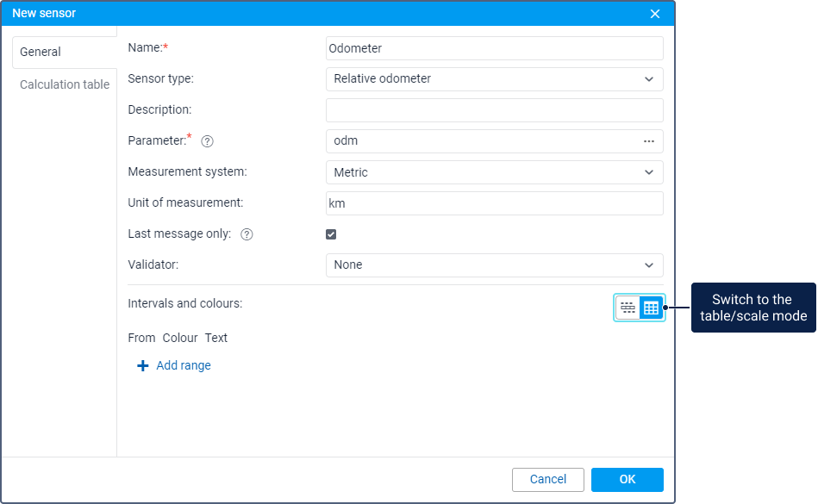Viewport: 818px width, 504px height.
Task: Expand the Sensor type dropdown
Action: 494,79
